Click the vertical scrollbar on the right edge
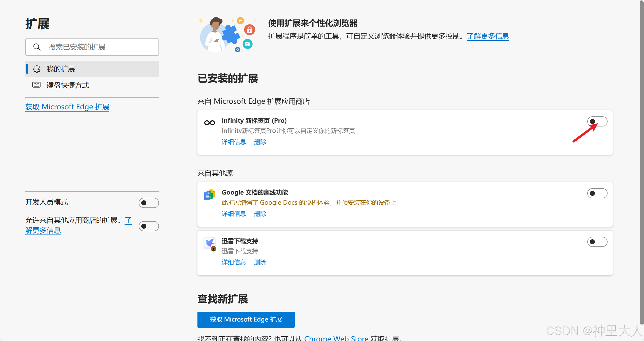 click(641, 162)
